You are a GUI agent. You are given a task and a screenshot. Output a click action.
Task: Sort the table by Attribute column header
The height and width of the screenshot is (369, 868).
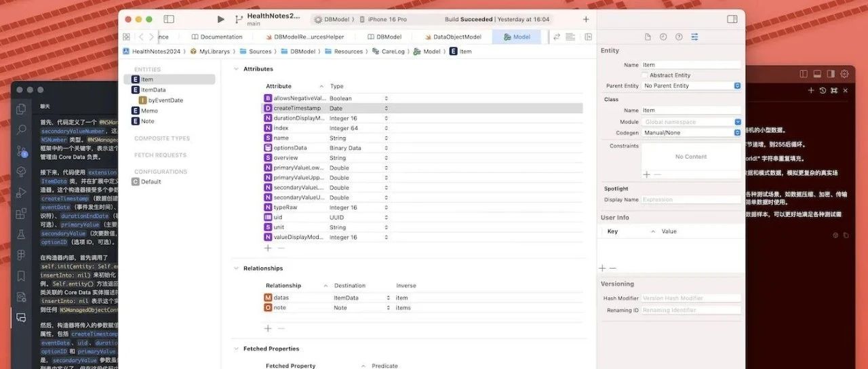294,86
